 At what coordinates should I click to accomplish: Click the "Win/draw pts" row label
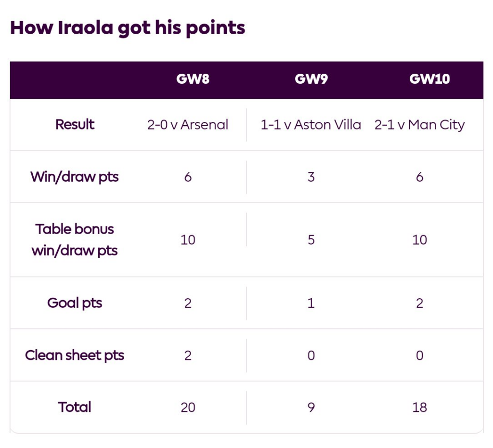point(75,177)
